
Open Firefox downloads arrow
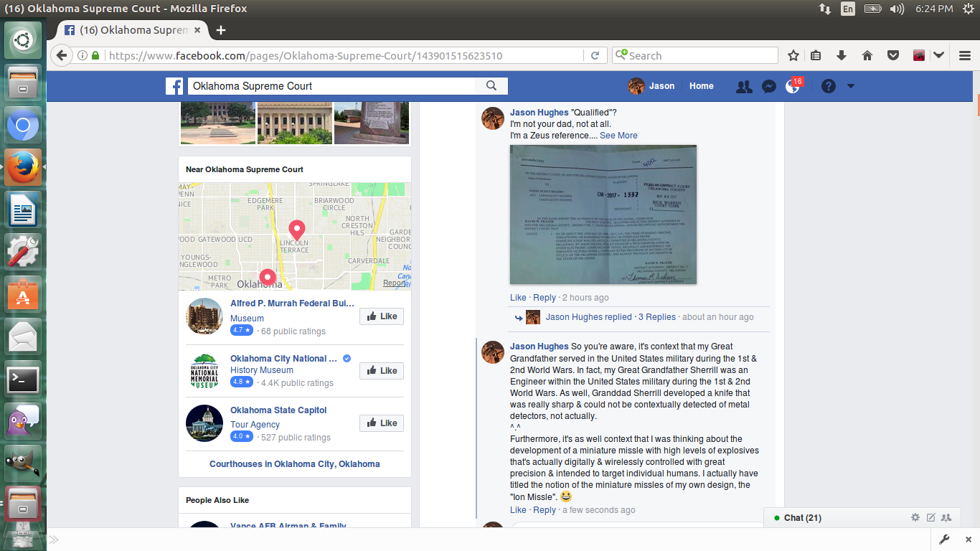842,55
